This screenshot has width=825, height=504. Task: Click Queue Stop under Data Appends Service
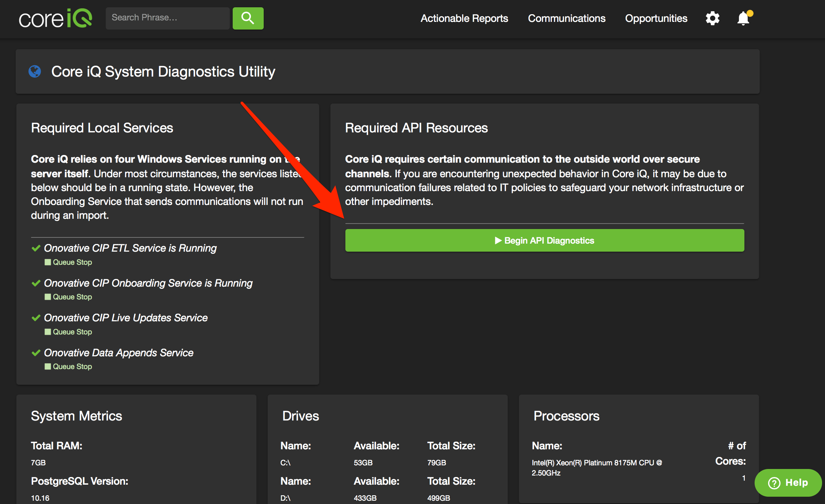point(68,367)
